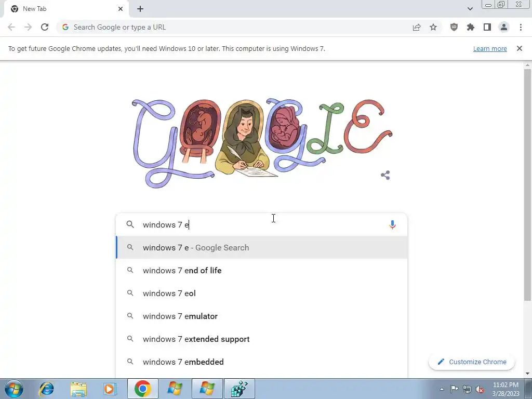Open Windows Explorer from taskbar
Viewport: 532px width, 399px height.
click(x=78, y=389)
